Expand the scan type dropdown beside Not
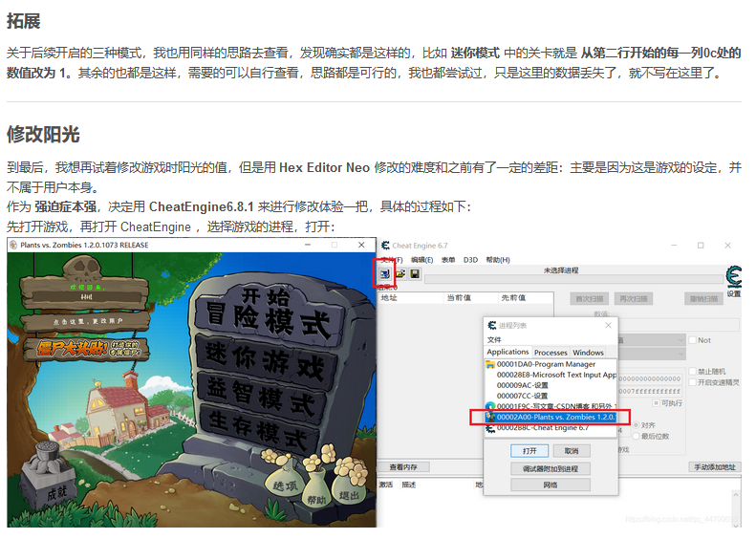Screen dimensions: 756x539 [680, 340]
